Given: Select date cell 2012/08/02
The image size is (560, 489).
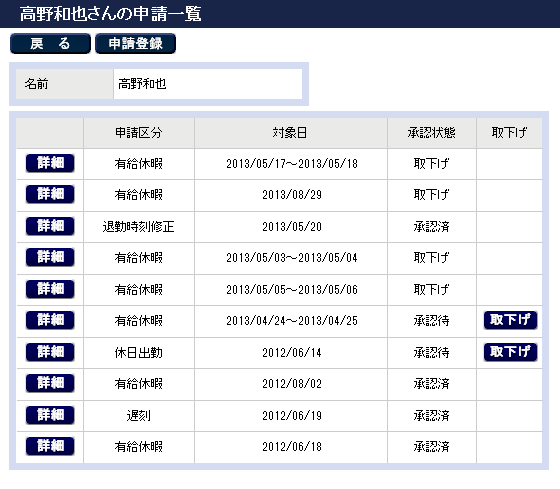Looking at the screenshot, I should tap(291, 384).
